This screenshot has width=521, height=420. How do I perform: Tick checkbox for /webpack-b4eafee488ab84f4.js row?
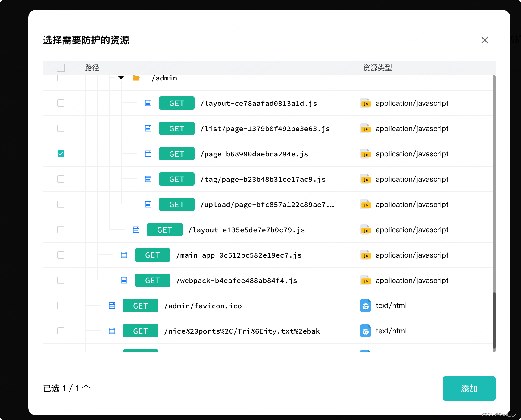[61, 280]
